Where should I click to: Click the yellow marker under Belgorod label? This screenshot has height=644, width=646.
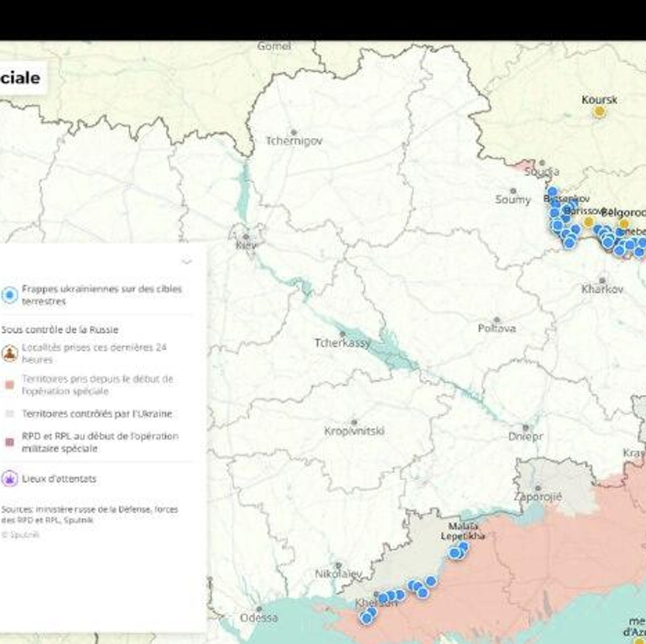point(624,224)
